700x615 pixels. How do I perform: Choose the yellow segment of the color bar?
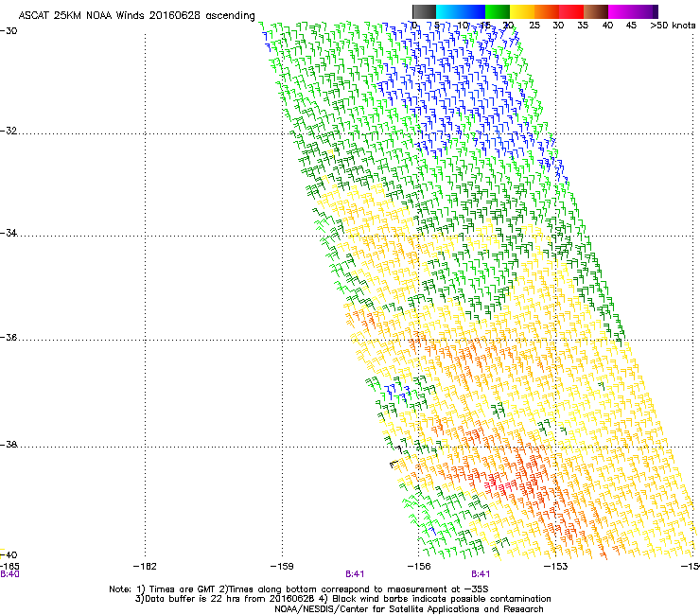coord(522,11)
